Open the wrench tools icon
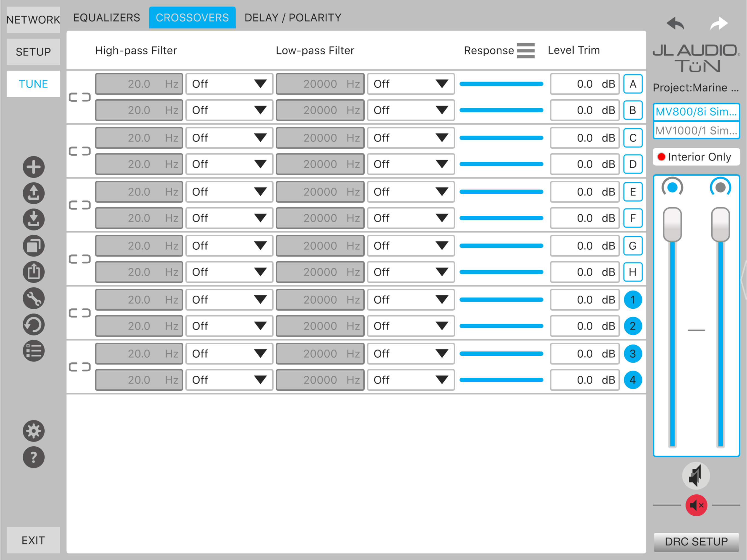The image size is (747, 560). click(33, 298)
